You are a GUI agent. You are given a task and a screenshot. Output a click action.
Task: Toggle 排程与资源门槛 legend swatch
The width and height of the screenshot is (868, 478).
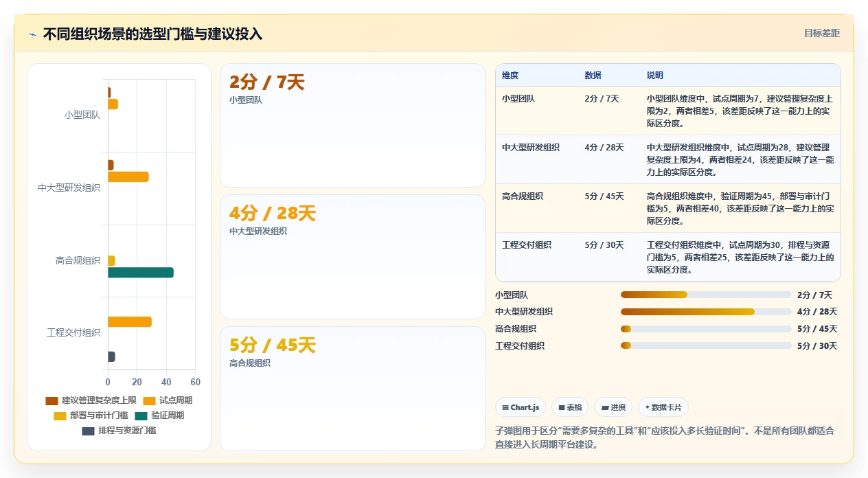tap(88, 431)
